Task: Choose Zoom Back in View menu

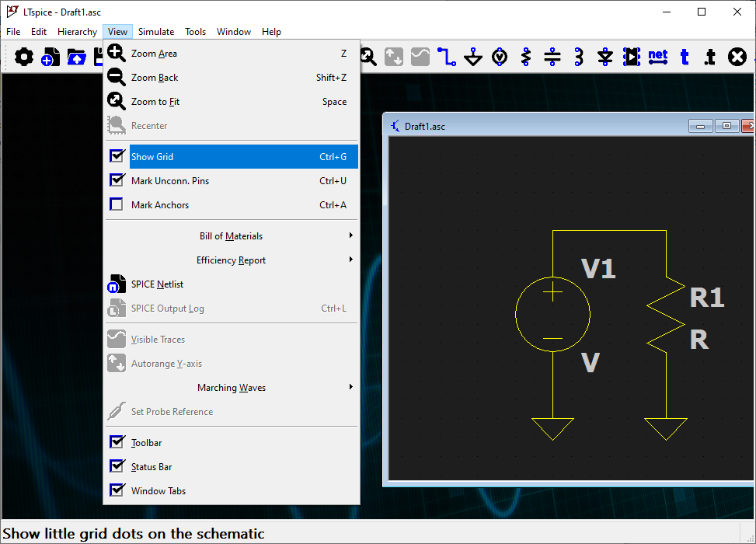Action: pyautogui.click(x=232, y=77)
